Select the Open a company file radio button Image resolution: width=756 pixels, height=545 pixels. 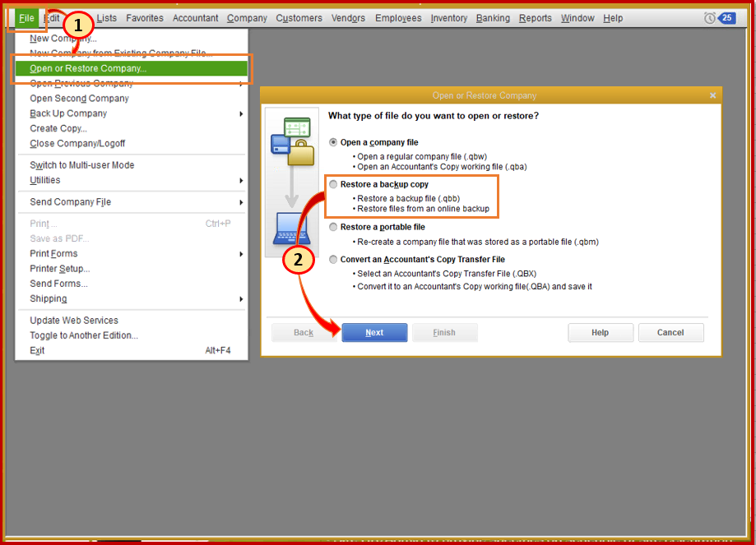[x=333, y=142]
